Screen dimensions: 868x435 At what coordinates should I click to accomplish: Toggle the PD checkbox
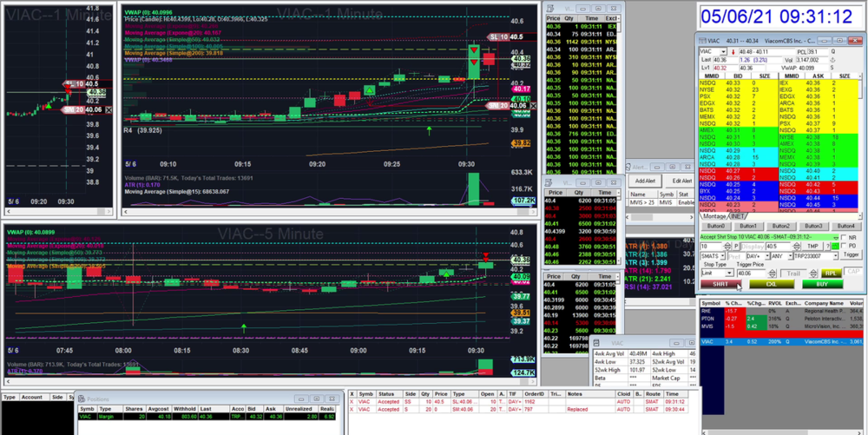pos(844,245)
